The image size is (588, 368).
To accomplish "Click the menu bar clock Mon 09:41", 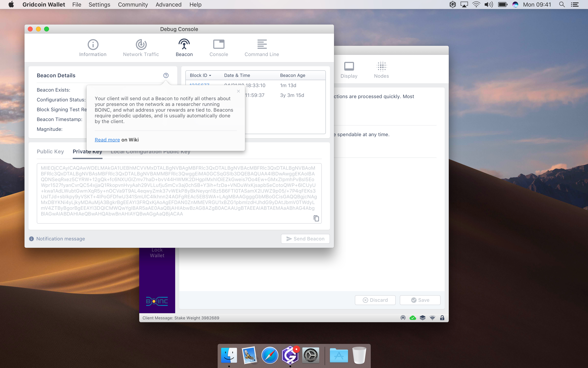I will tap(537, 5).
